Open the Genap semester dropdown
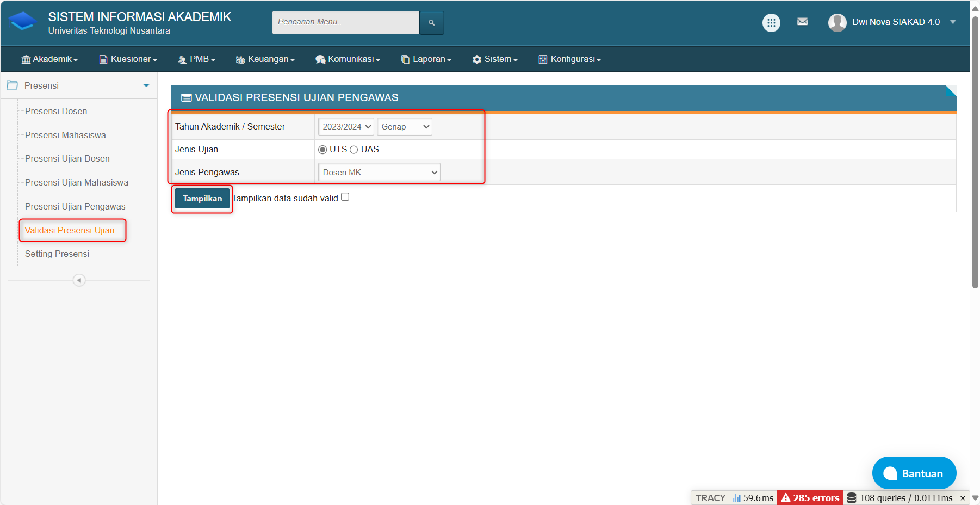Screen dimensions: 980x505 405,127
